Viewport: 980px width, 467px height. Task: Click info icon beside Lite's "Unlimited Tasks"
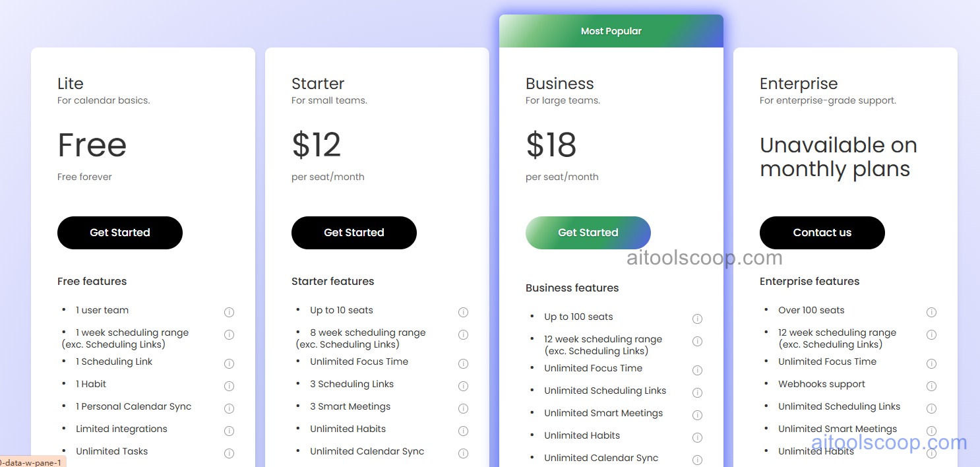point(229,453)
